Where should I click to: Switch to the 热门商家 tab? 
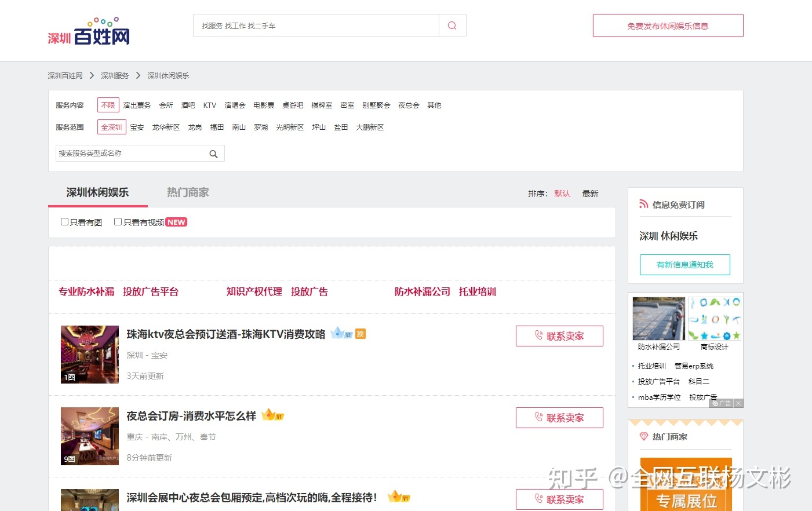(188, 192)
